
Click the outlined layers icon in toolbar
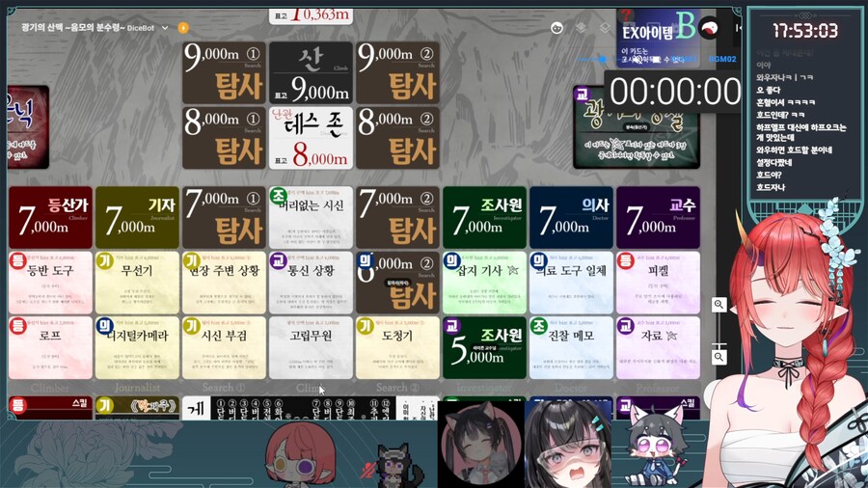point(606,29)
